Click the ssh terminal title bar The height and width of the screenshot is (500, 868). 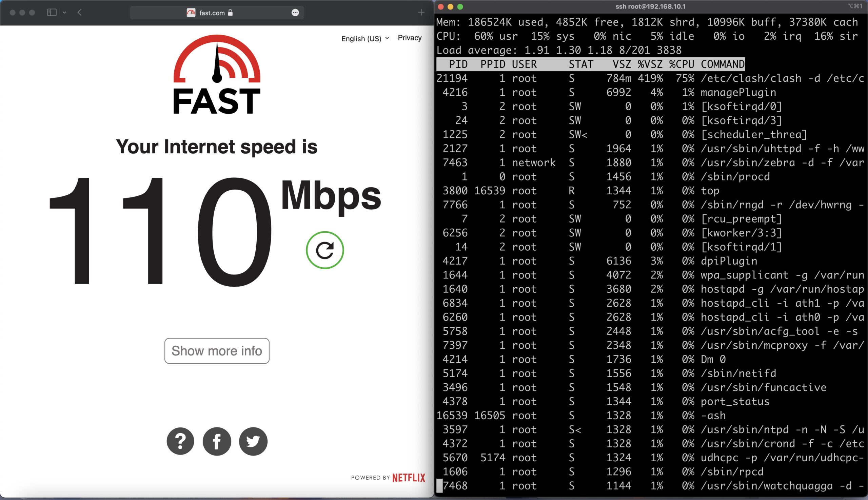pyautogui.click(x=650, y=6)
